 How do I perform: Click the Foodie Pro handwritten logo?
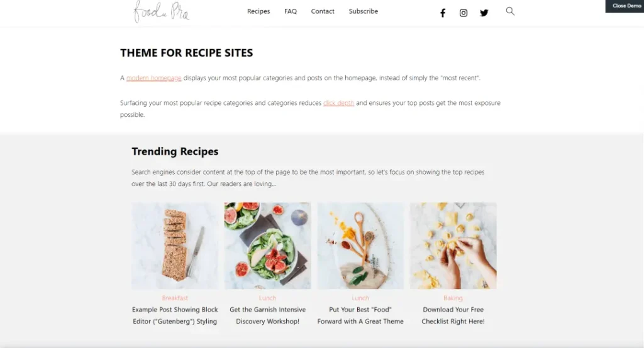pyautogui.click(x=162, y=11)
